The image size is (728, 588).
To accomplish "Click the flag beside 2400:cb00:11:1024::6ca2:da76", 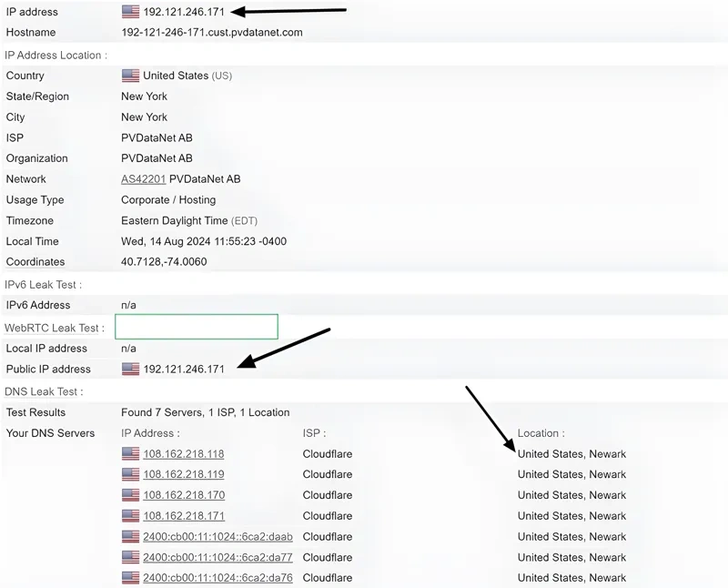I will click(129, 578).
